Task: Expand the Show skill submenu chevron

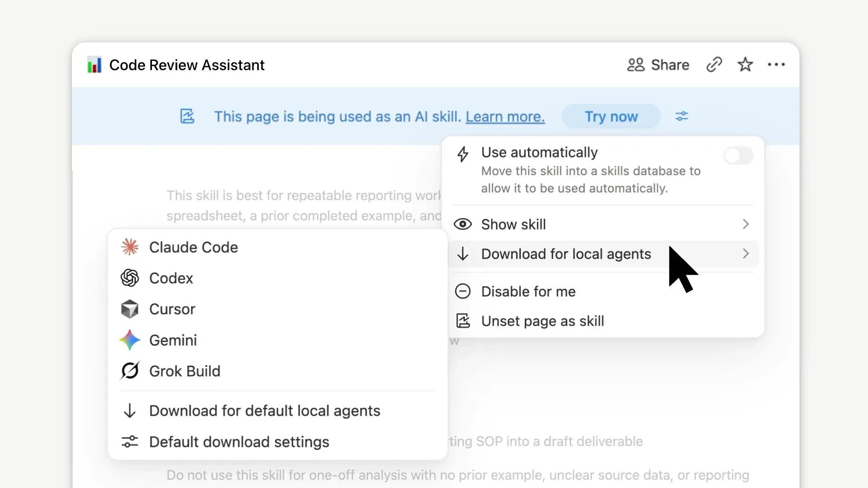Action: [x=745, y=224]
